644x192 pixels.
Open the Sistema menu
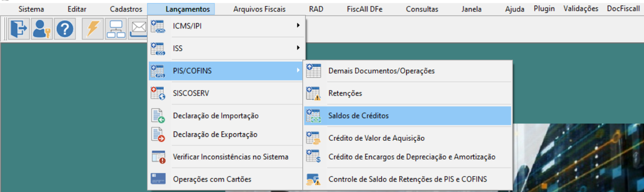[x=31, y=9]
